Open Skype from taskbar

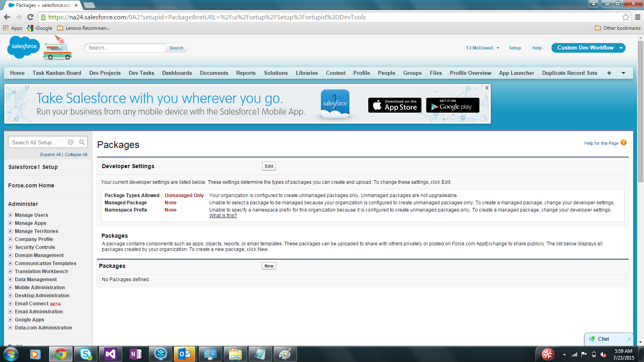pos(86,354)
